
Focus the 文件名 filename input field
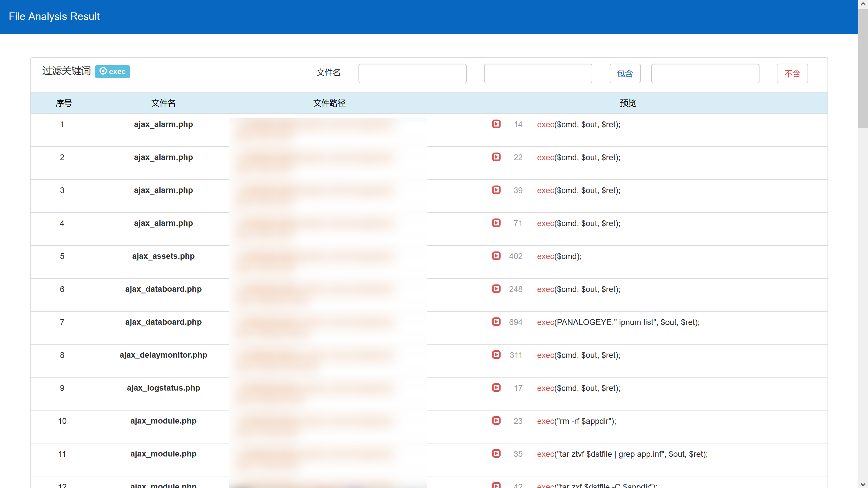412,73
